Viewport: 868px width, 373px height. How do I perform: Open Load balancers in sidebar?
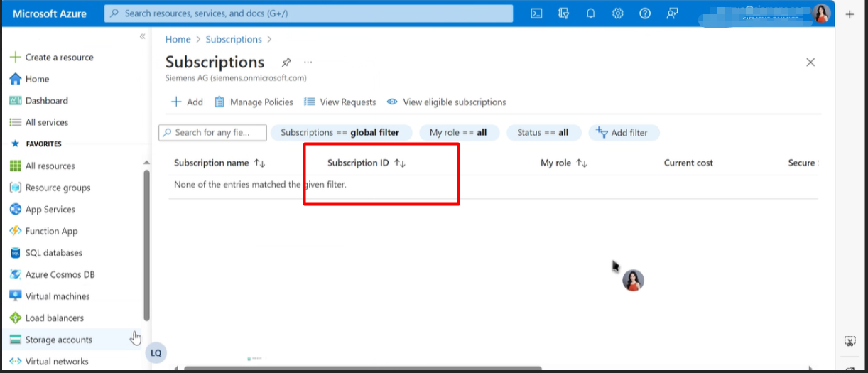[x=46, y=318]
